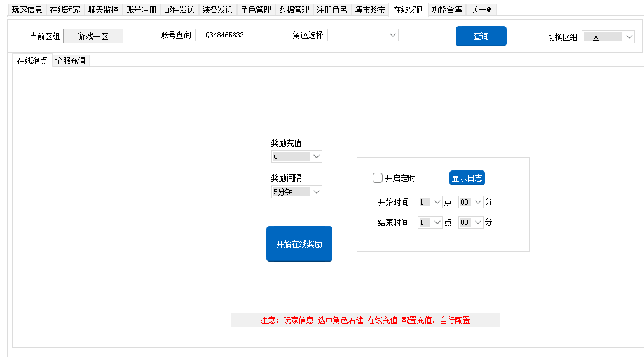Image resolution: width=644 pixels, height=357 pixels.
Task: Click the 游戏一区 current zone field
Action: (93, 36)
